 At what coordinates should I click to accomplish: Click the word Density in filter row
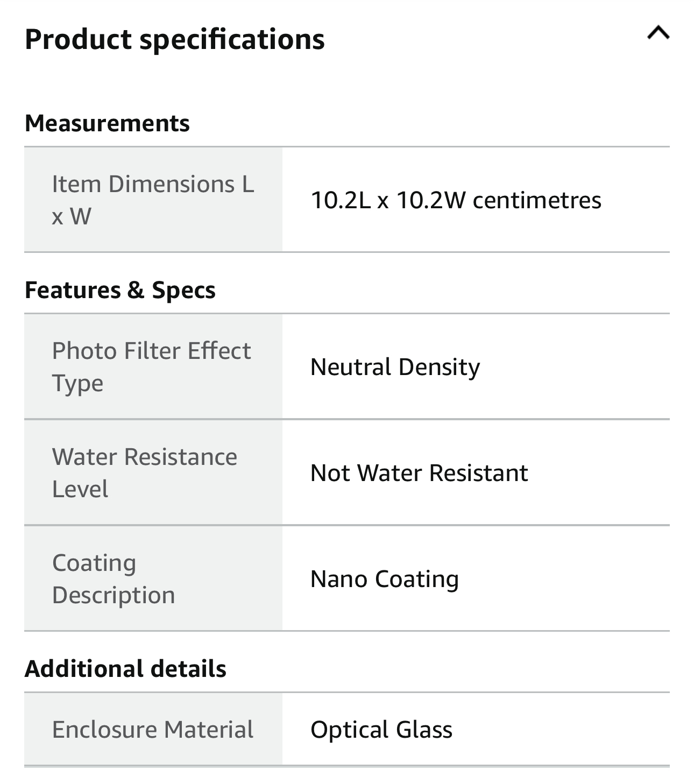point(439,367)
